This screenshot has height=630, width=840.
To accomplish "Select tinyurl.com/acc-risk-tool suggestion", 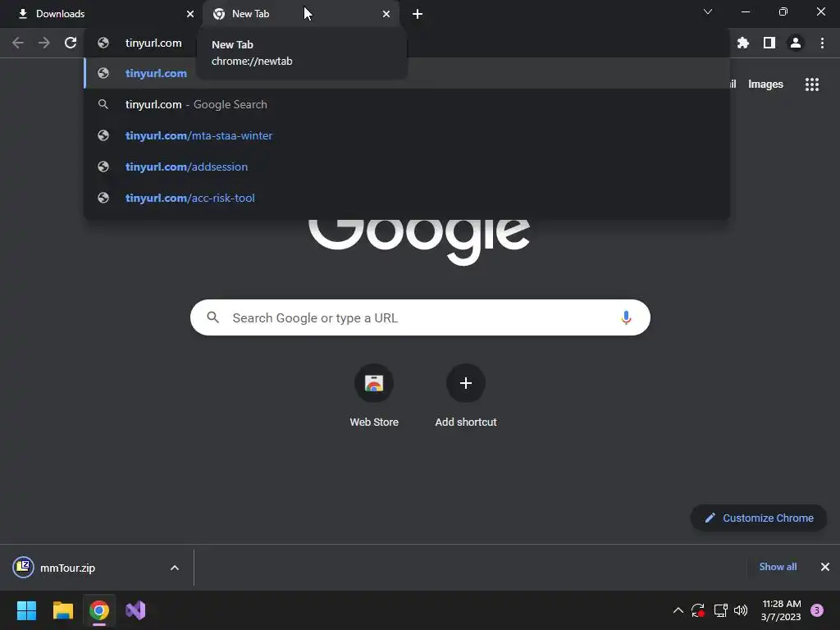I will coord(407,198).
